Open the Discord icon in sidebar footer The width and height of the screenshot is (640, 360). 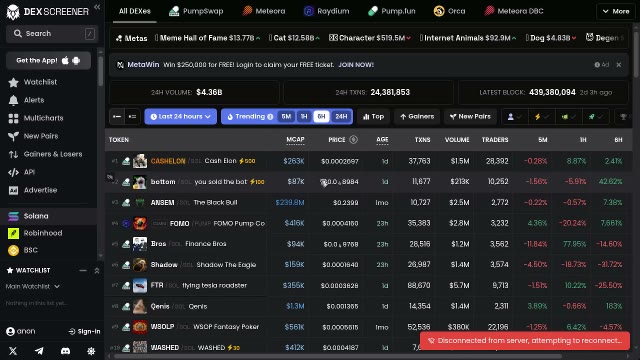65,351
